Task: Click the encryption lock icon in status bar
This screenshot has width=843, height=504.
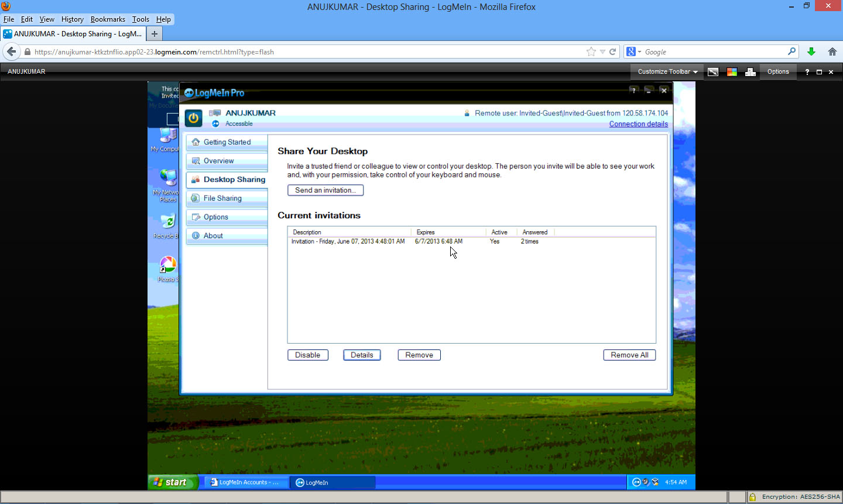Action: 752,497
